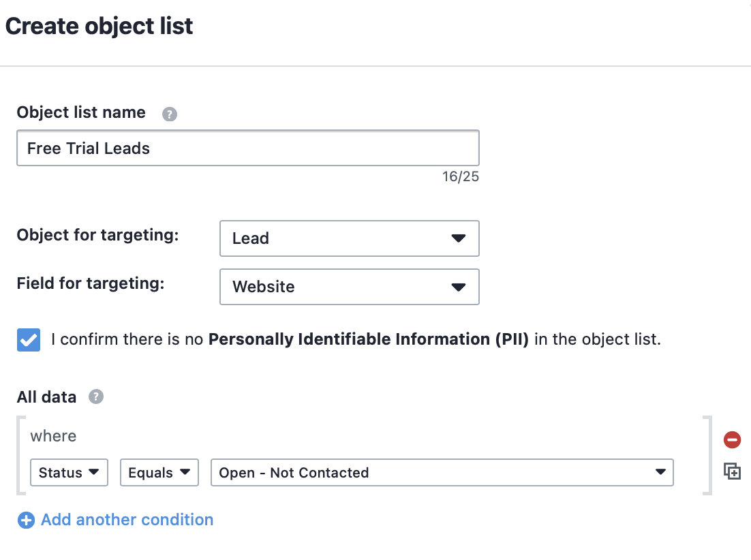The width and height of the screenshot is (751, 560).
Task: Click the Object list name label
Action: [x=81, y=112]
